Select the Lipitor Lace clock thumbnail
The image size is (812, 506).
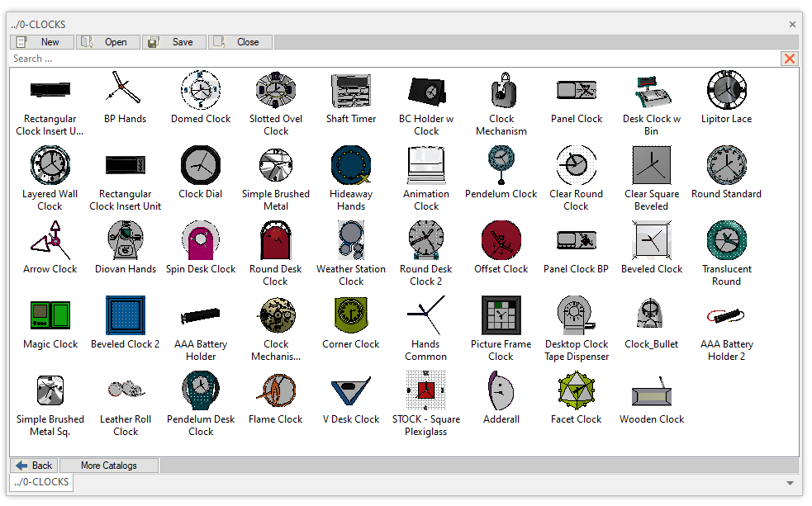click(726, 89)
